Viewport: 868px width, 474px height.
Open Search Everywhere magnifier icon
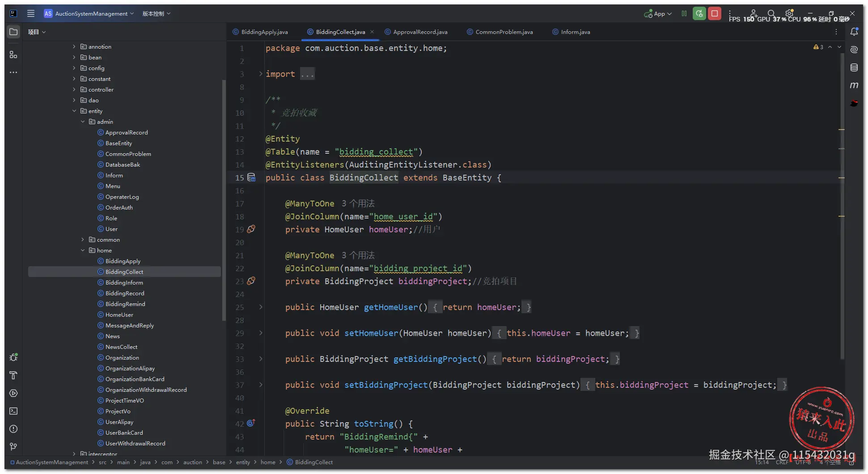771,13
